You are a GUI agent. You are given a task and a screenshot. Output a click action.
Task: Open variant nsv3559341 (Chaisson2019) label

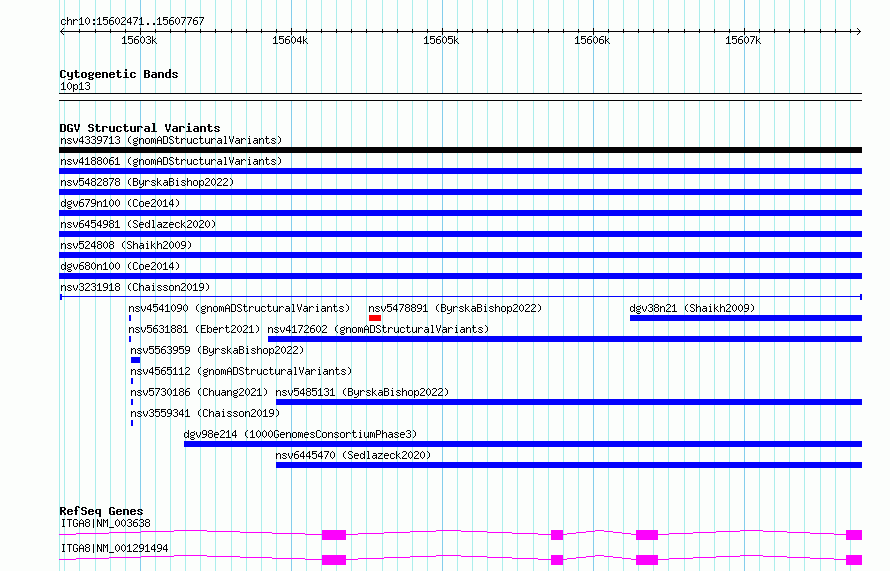(x=205, y=413)
